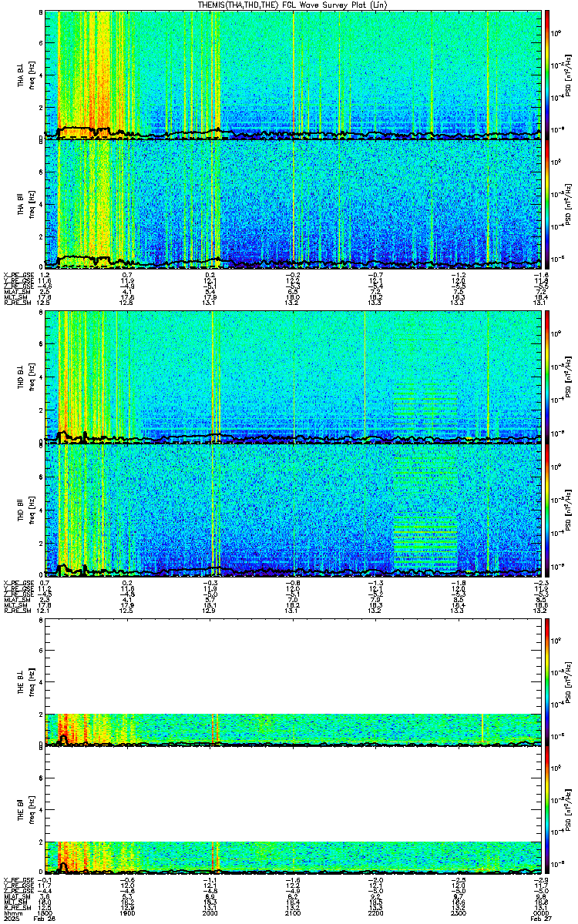Click the plot title 'THEMIS(THA,THD,THE) FGL Wave Survey Plot'
The image size is (578, 924).
coord(294,5)
